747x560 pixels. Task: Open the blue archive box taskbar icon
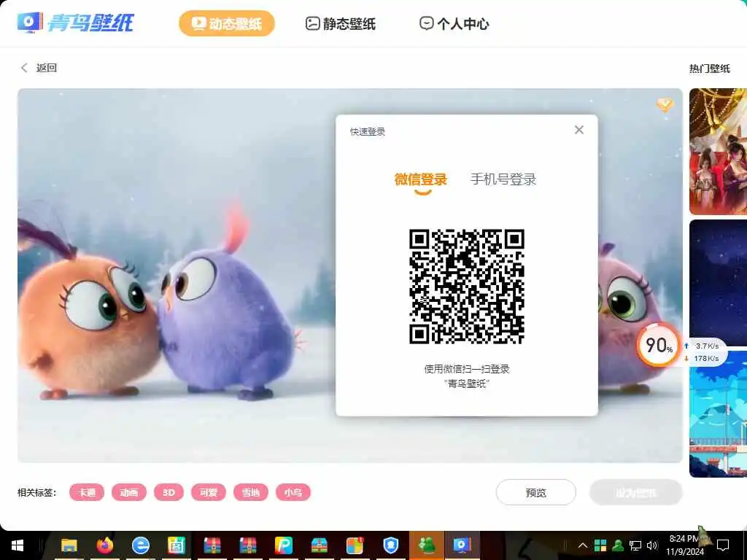[320, 545]
